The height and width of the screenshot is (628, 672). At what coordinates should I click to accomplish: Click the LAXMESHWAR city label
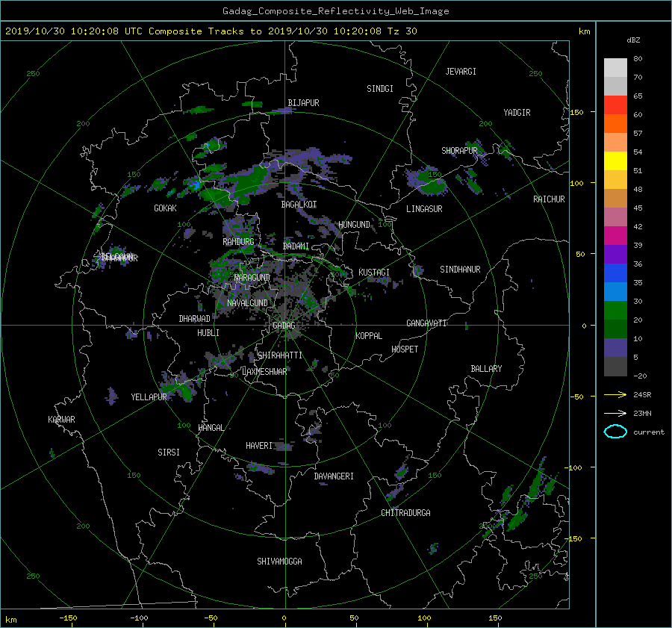(x=264, y=372)
